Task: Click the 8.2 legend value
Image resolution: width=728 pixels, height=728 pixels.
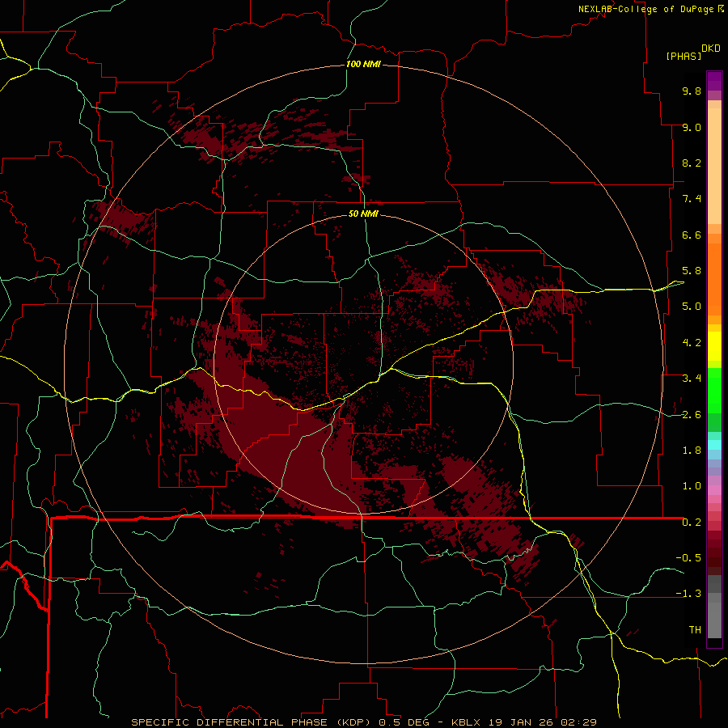Action: (692, 163)
